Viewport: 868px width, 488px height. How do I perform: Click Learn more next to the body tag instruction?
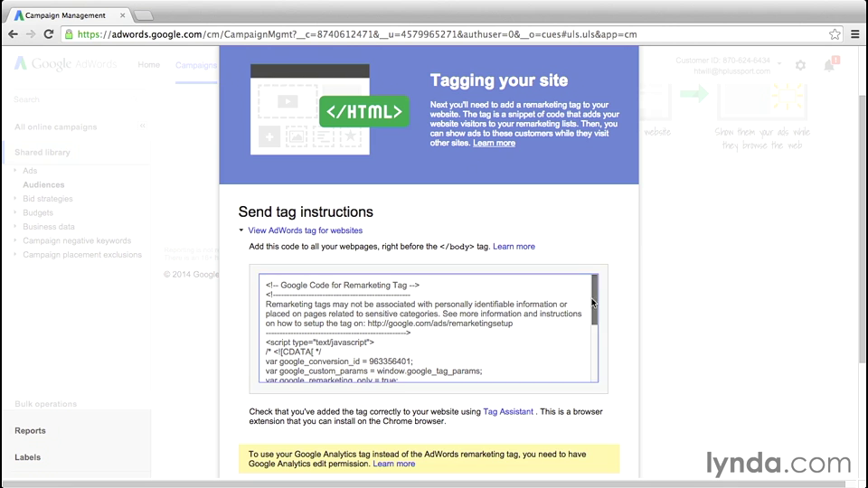(514, 246)
